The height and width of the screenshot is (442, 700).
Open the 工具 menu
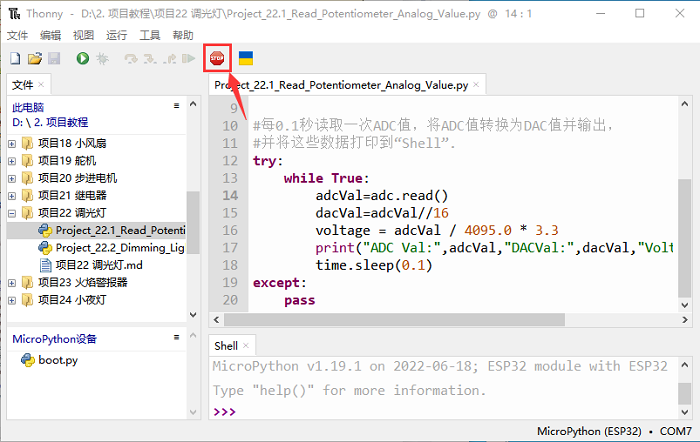coord(149,34)
